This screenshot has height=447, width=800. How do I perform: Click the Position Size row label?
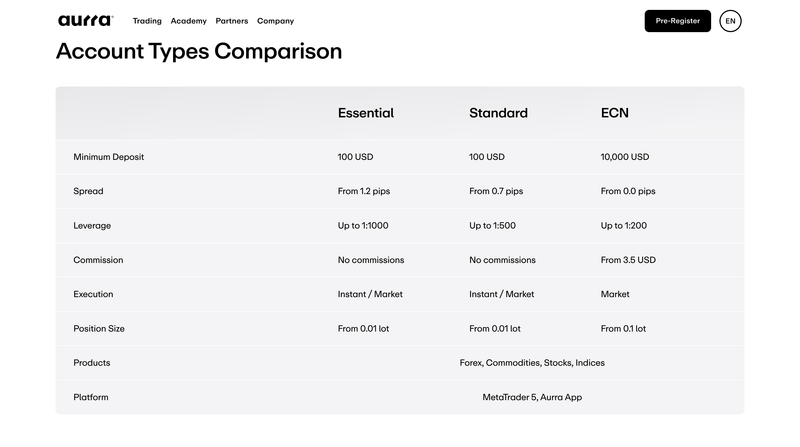point(99,329)
